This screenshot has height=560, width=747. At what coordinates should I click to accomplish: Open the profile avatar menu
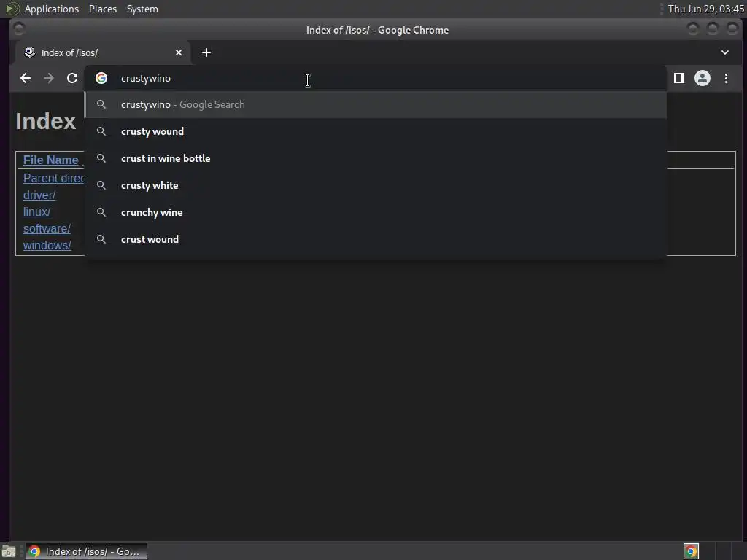[x=703, y=78]
